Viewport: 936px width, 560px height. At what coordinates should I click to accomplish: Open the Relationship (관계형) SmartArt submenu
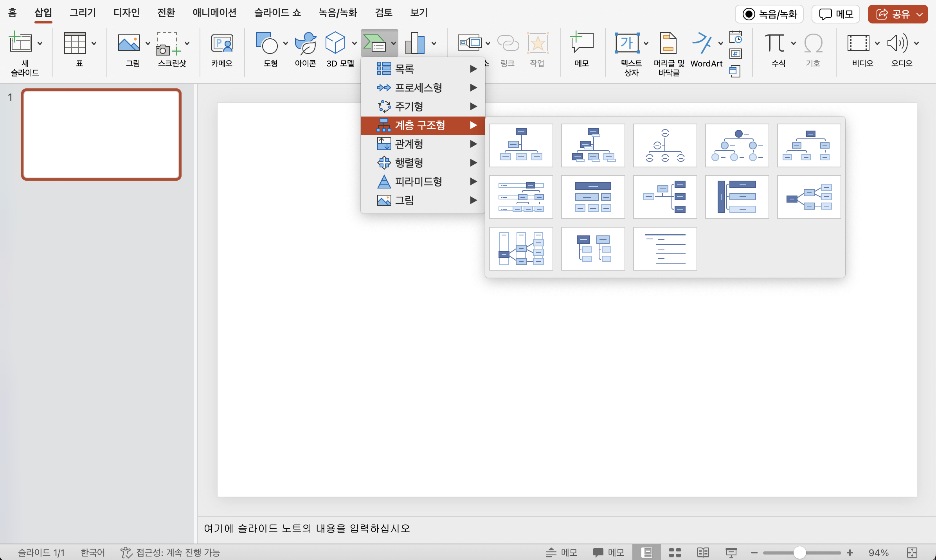click(423, 144)
